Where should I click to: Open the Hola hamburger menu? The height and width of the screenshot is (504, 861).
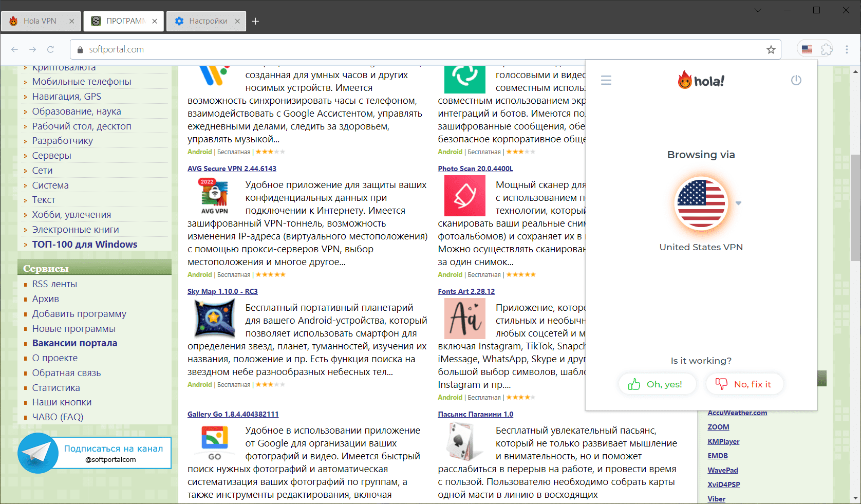pos(606,80)
